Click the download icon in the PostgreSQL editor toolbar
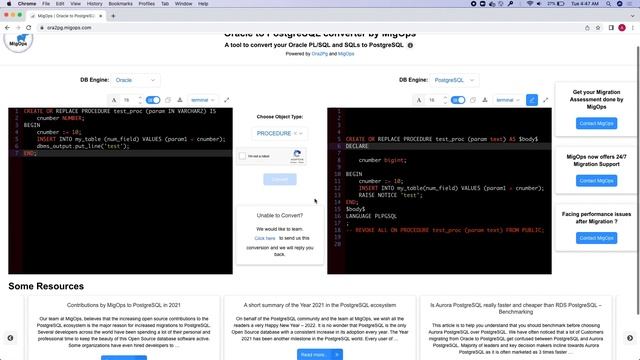The width and height of the screenshot is (640, 360). click(x=485, y=100)
